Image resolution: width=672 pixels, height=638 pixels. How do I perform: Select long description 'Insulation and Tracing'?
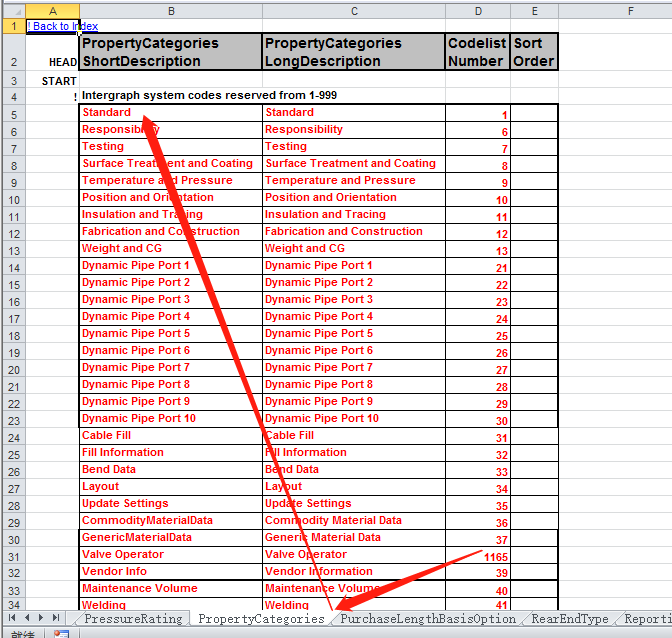click(354, 215)
